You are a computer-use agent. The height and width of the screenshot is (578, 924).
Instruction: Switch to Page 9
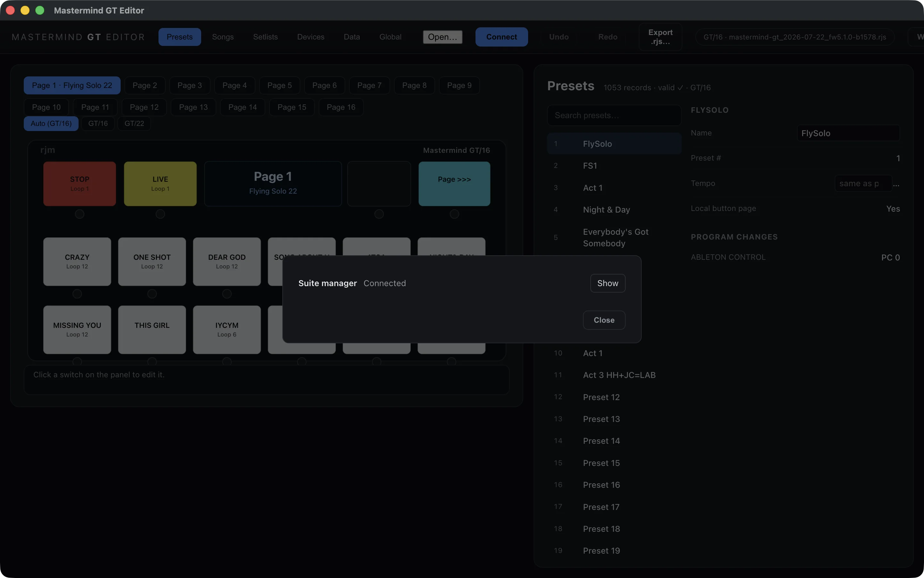point(459,85)
